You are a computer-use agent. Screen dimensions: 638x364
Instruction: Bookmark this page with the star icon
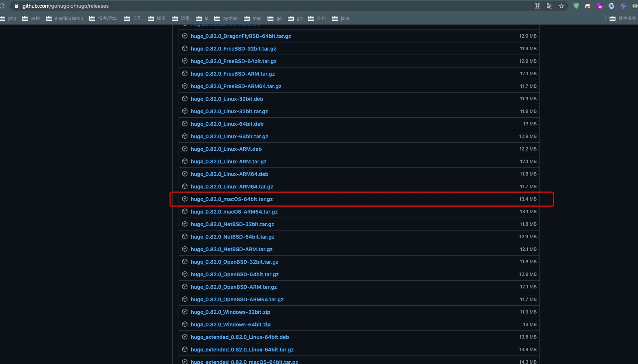pos(561,6)
